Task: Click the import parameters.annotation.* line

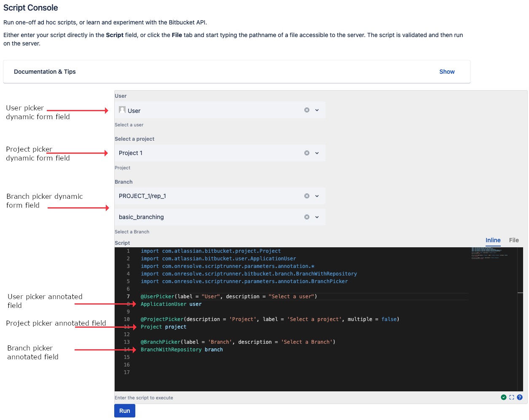Action: (228, 266)
